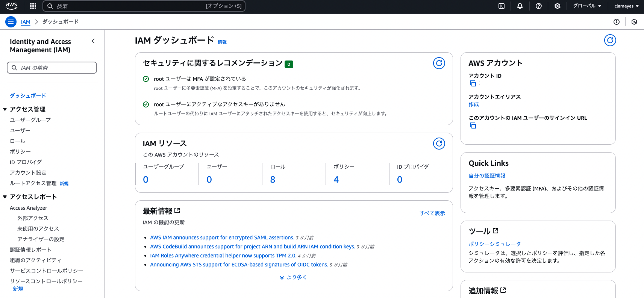Open 組織のアクティビティ in the sidebar

pyautogui.click(x=35, y=260)
